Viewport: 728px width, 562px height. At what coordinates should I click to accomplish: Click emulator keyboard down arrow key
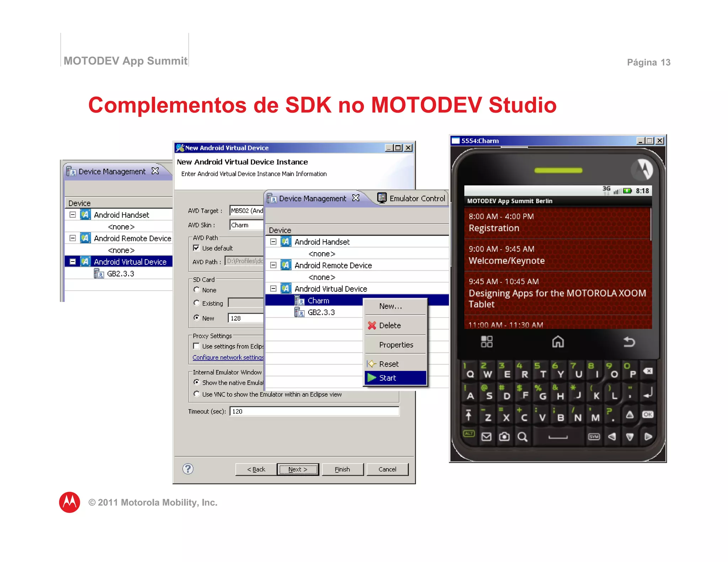630,437
